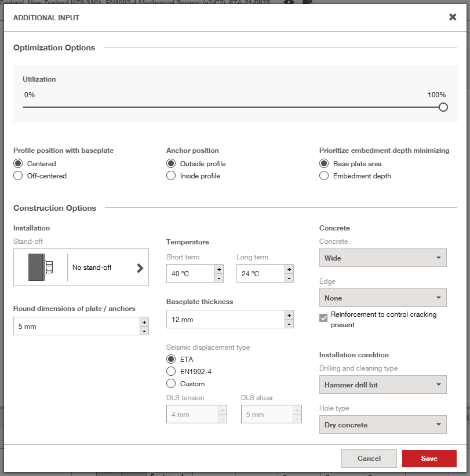The width and height of the screenshot is (470, 476).
Task: Click the No stand-off illustration icon
Action: [x=41, y=267]
